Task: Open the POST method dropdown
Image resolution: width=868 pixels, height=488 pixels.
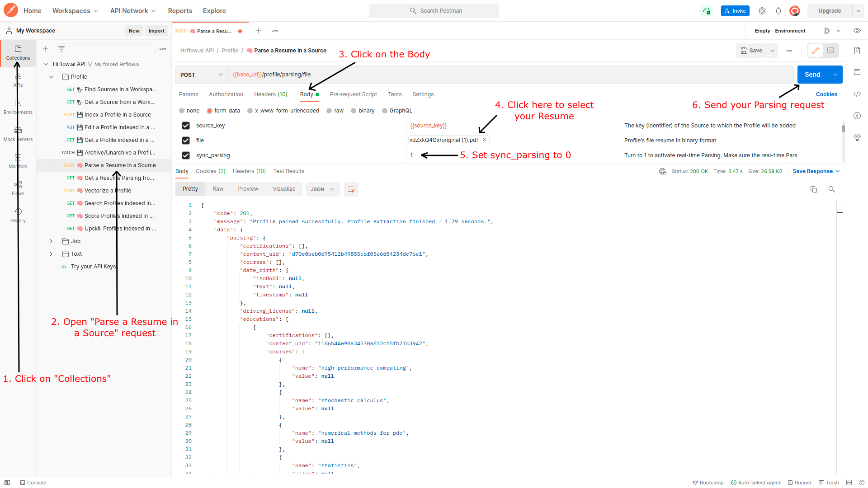Action: (x=201, y=75)
